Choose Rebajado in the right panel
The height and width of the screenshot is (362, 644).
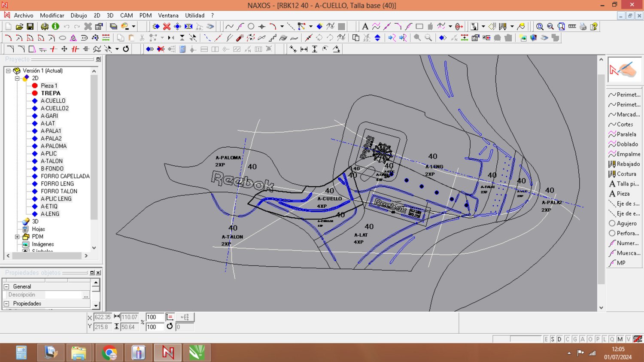click(x=625, y=164)
